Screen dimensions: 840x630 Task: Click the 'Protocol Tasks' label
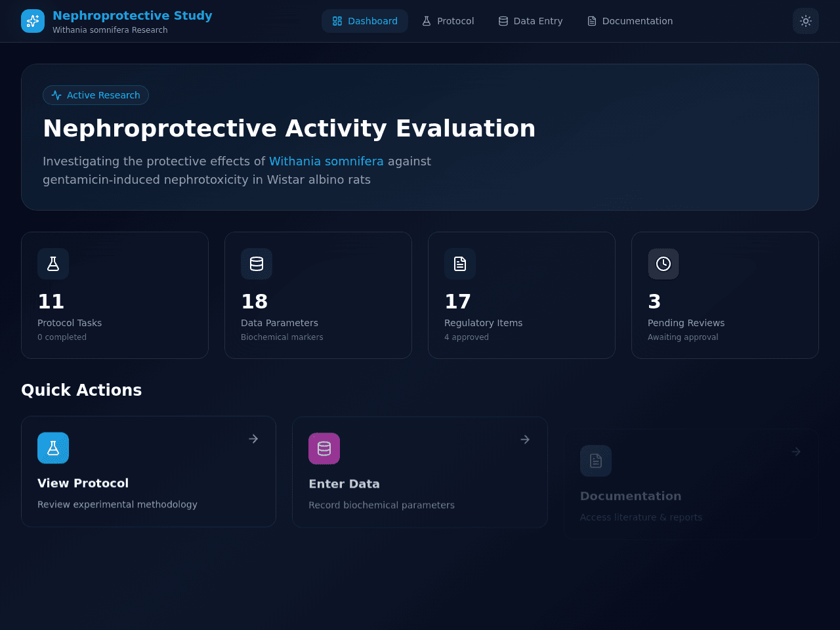point(70,323)
